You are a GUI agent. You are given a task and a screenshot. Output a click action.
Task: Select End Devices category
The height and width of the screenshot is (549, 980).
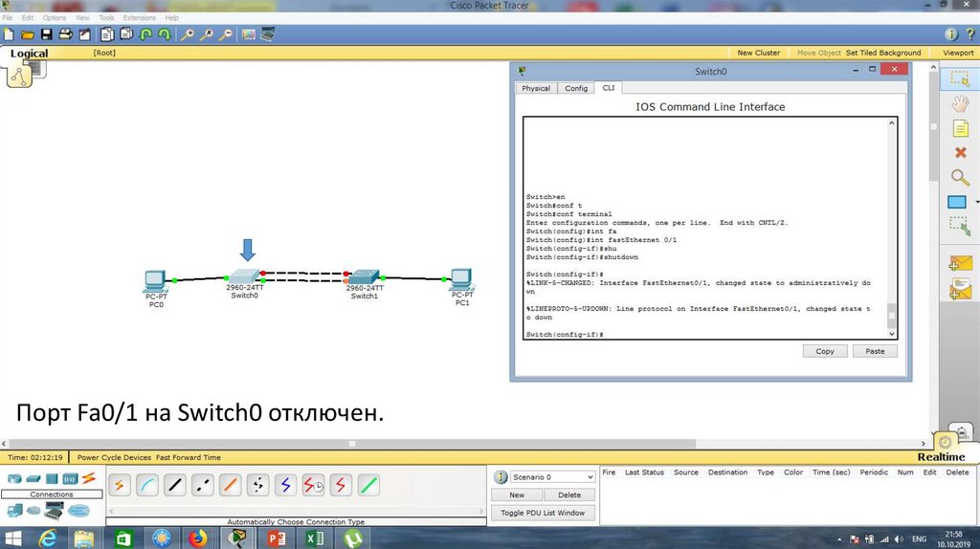14,511
